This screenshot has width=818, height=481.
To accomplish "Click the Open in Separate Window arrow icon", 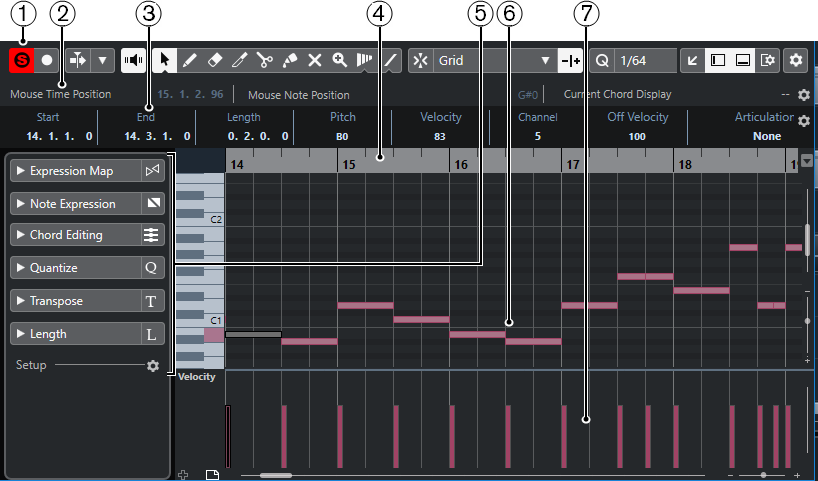I will click(x=693, y=61).
